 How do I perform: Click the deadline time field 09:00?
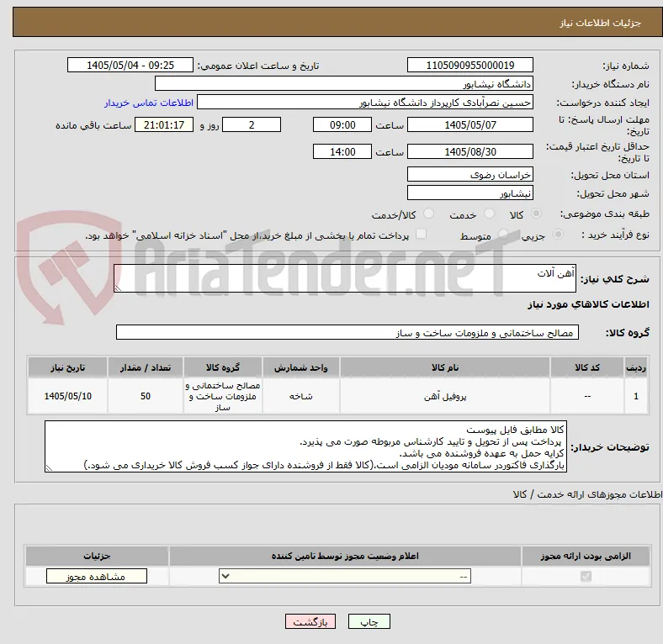[342, 124]
